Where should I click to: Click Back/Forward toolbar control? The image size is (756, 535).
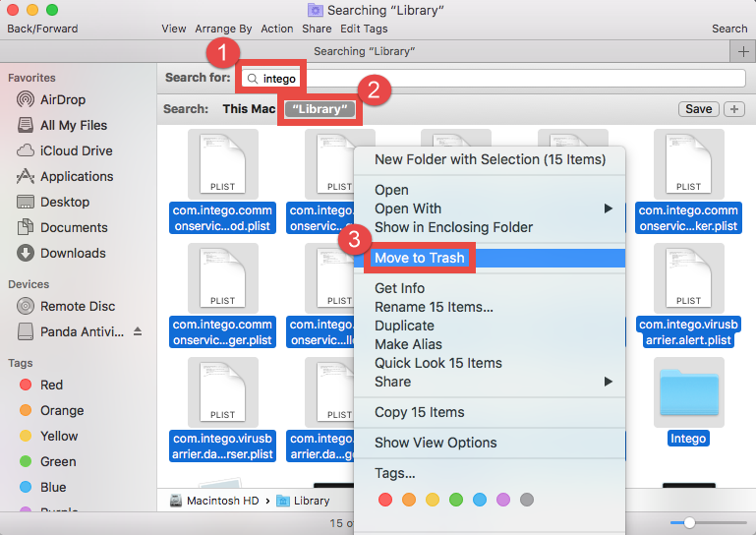pyautogui.click(x=42, y=29)
